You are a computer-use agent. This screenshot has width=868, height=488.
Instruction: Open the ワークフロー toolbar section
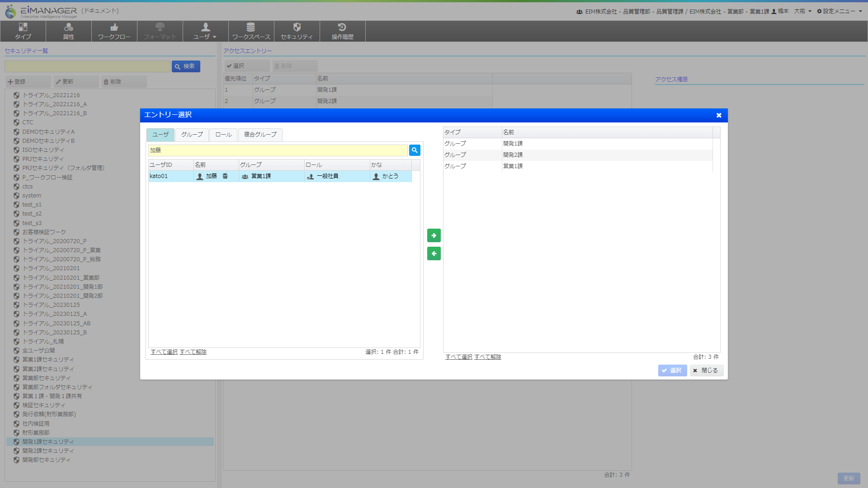[114, 31]
